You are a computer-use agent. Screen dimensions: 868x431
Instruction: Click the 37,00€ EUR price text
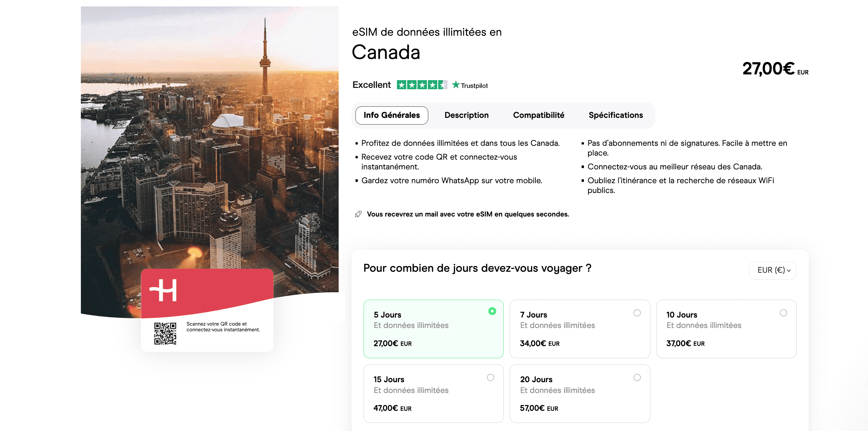(685, 343)
